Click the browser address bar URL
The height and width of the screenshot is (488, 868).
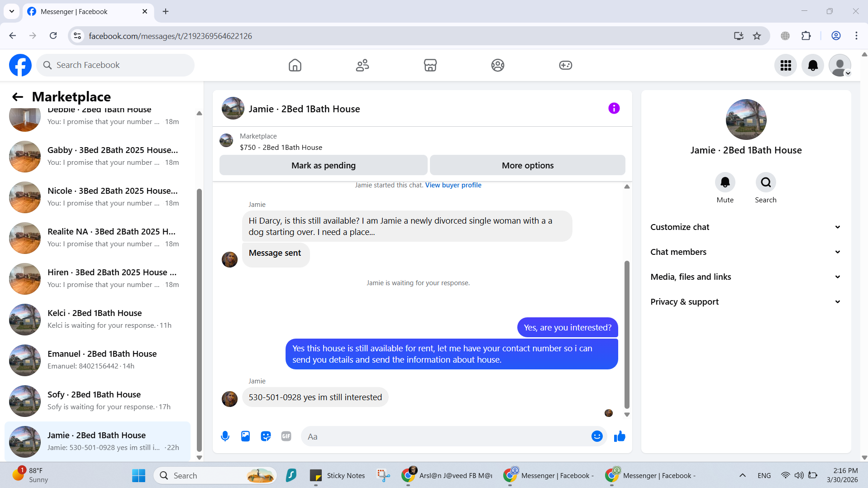[x=170, y=36]
